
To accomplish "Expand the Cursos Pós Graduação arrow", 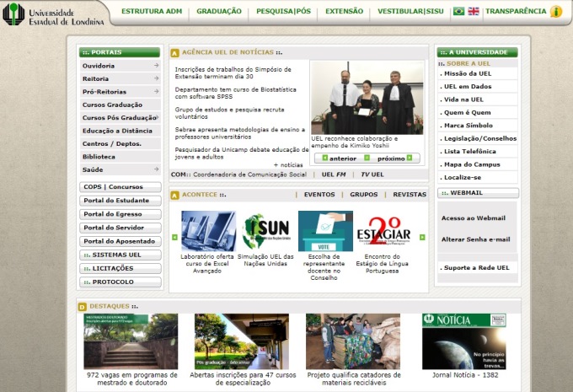I will (158, 117).
